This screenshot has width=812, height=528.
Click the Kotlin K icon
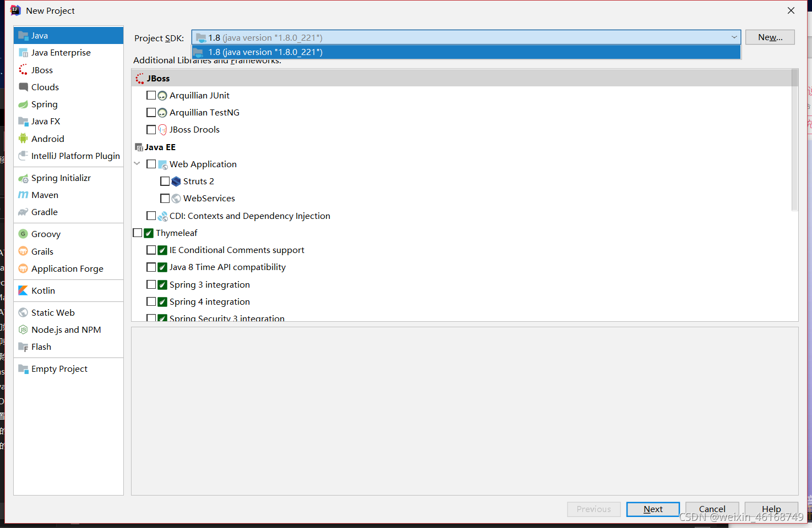click(23, 290)
